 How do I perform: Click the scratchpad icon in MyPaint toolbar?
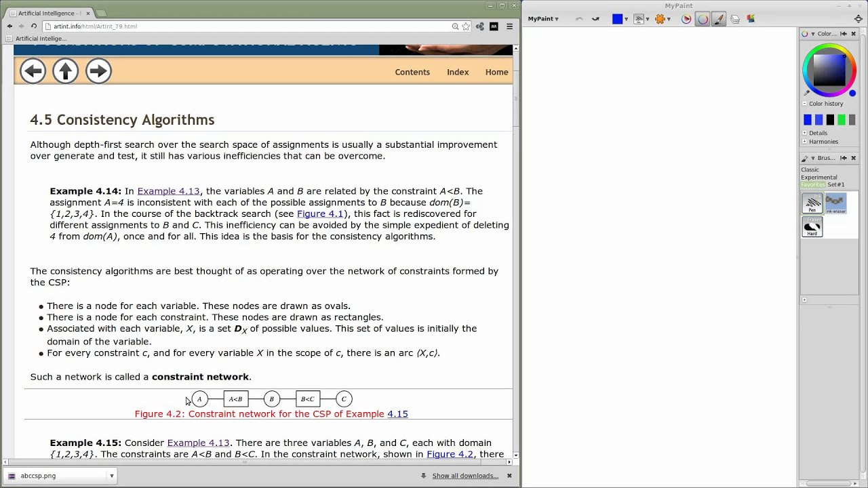(x=751, y=19)
